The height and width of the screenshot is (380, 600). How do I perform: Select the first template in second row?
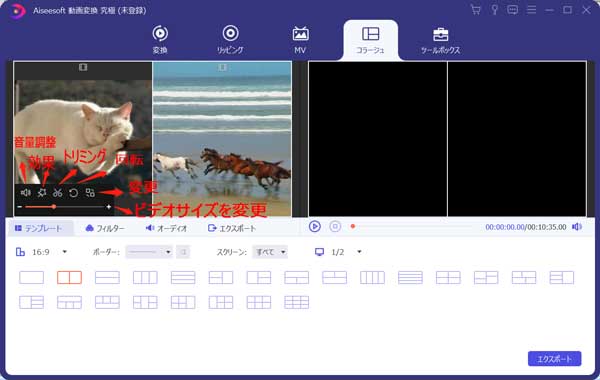coord(31,302)
